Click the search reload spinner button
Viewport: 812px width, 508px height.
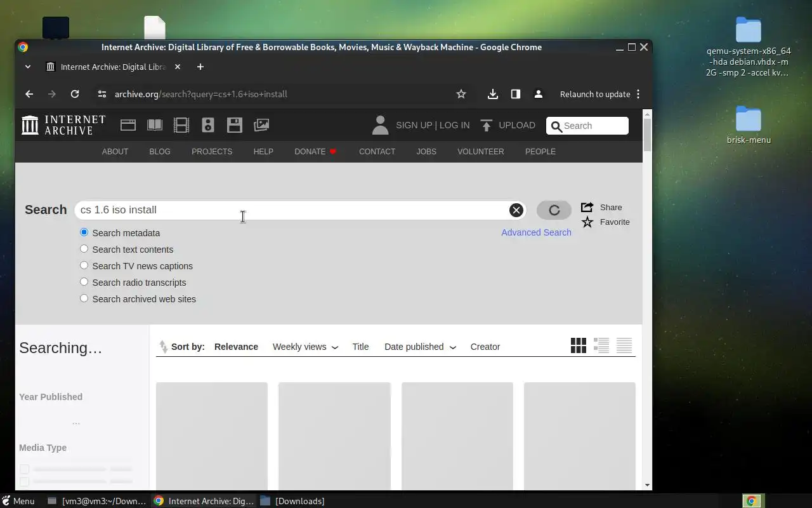tap(554, 210)
